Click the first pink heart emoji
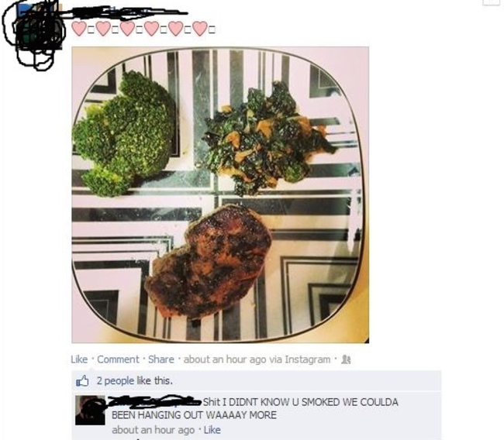504x440 pixels. click(x=79, y=29)
